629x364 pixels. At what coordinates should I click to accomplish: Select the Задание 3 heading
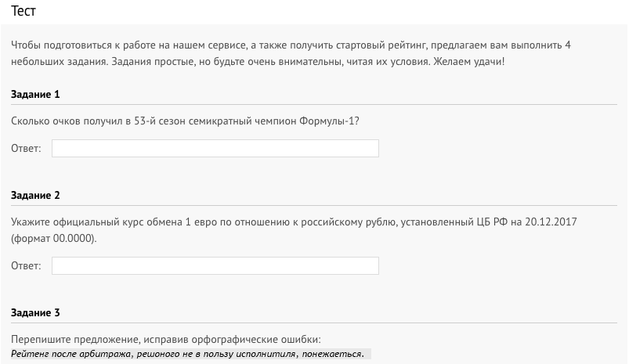coord(35,312)
